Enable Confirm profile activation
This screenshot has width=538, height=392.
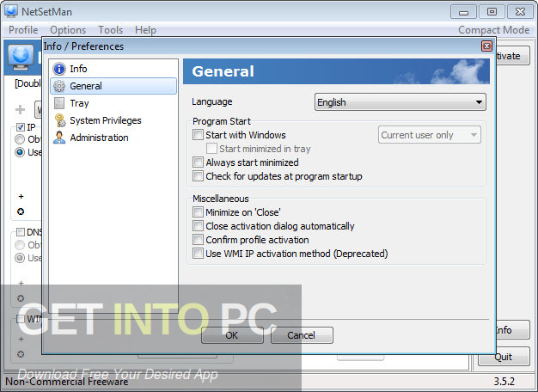click(198, 240)
